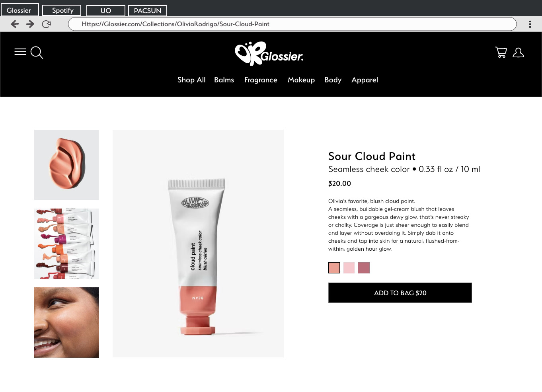Go back with browser back arrow
The height and width of the screenshot is (392, 542).
15,24
